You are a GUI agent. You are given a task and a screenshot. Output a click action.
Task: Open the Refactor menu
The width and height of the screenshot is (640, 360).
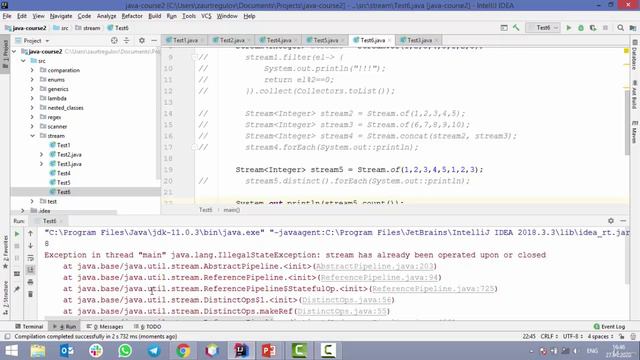(132, 16)
